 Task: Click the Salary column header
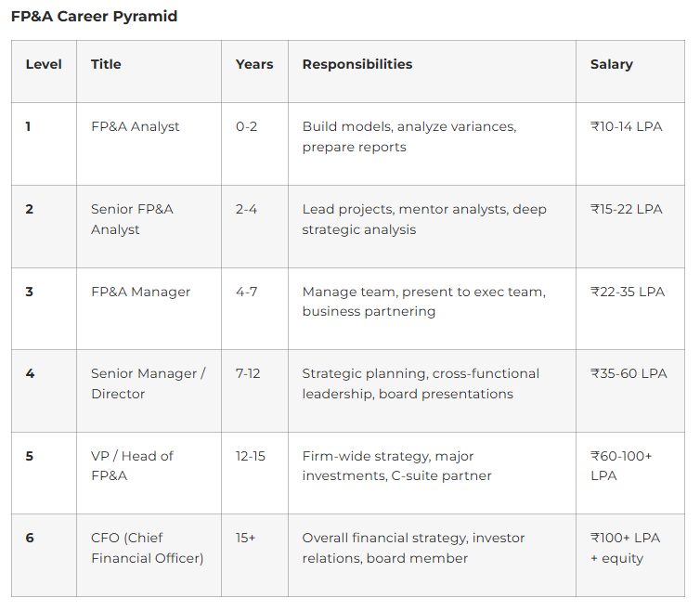point(612,64)
